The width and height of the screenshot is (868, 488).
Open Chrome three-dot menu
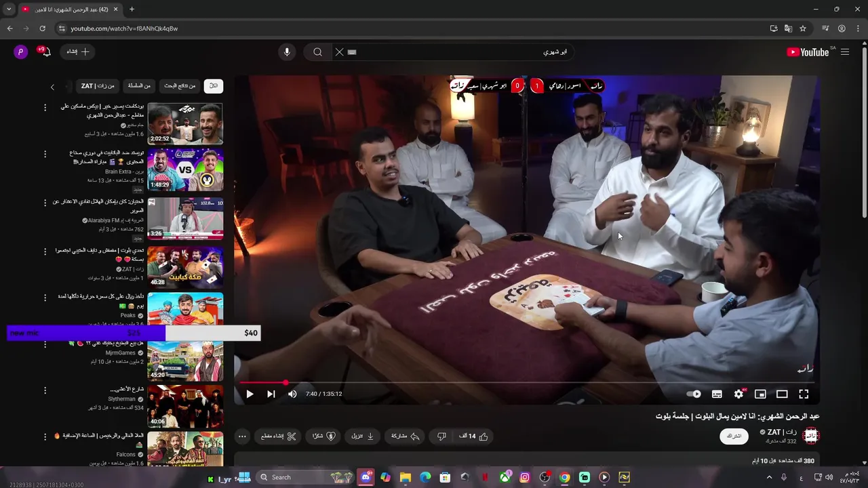click(858, 28)
